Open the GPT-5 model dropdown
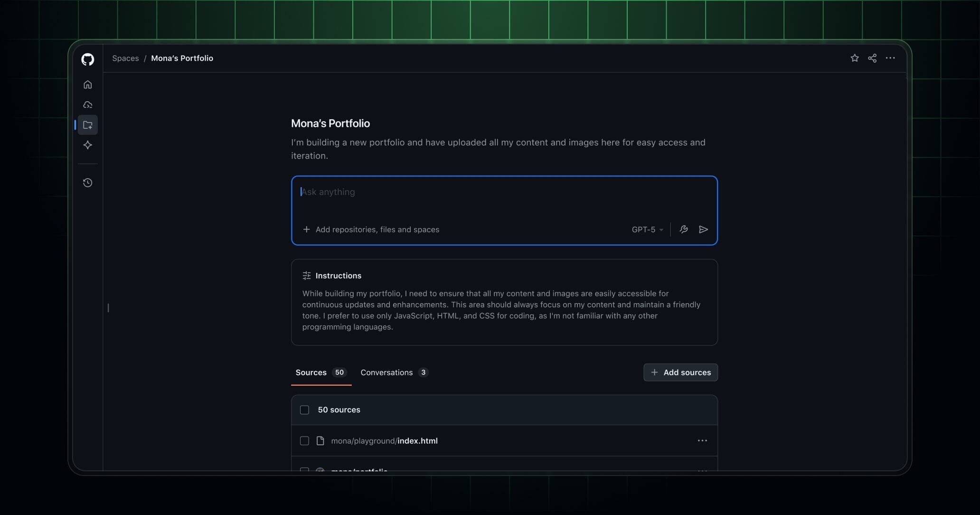 pos(647,229)
